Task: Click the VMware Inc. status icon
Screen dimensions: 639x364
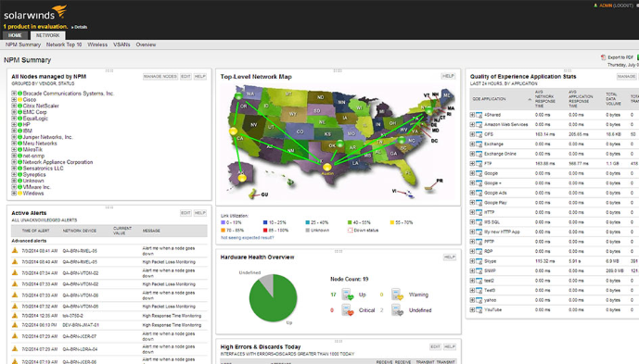Action: pyautogui.click(x=19, y=187)
